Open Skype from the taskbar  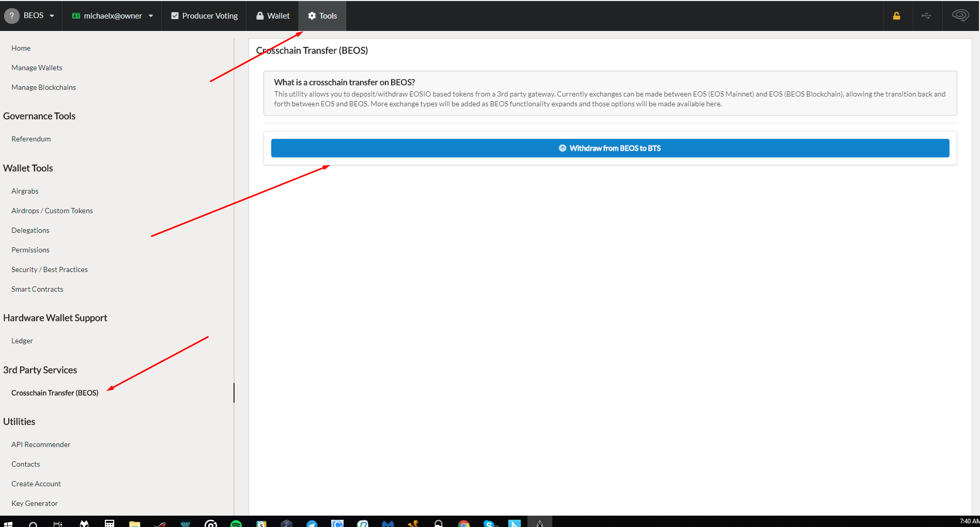[489, 523]
